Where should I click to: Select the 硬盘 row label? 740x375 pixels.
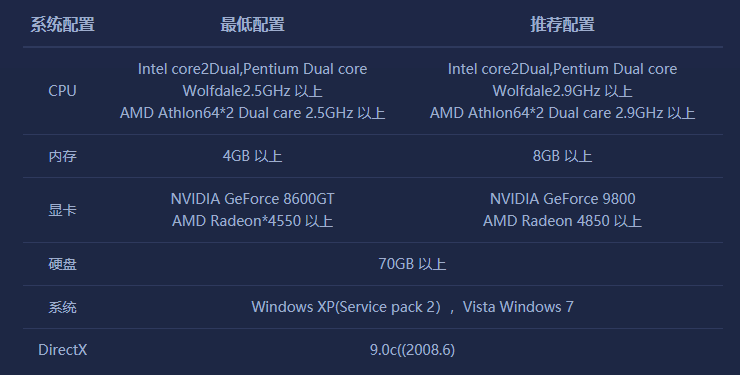(x=62, y=264)
